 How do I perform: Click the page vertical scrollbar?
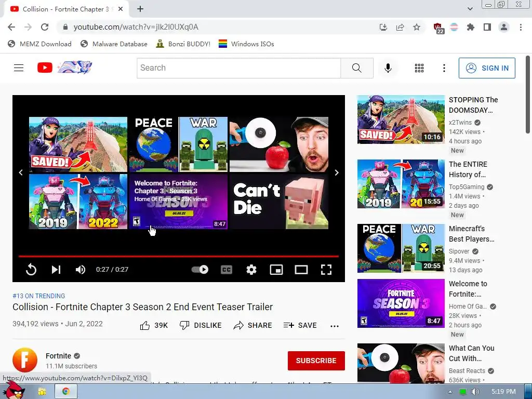pos(528,95)
